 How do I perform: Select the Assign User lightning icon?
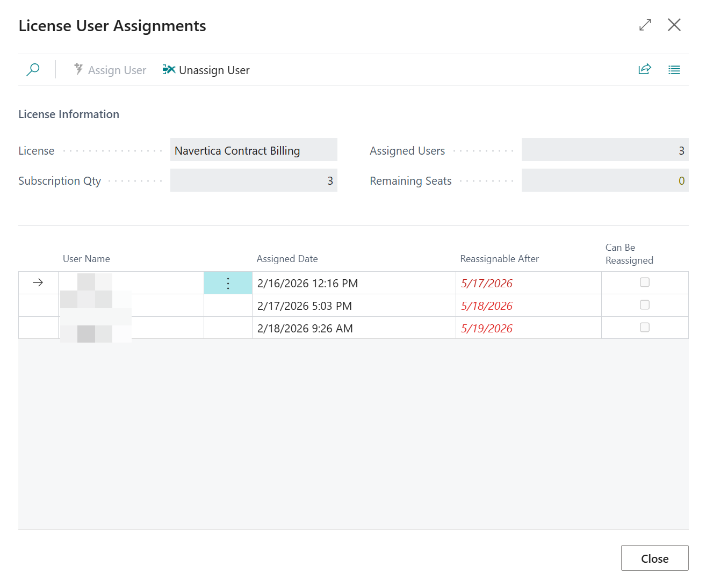[x=79, y=69]
